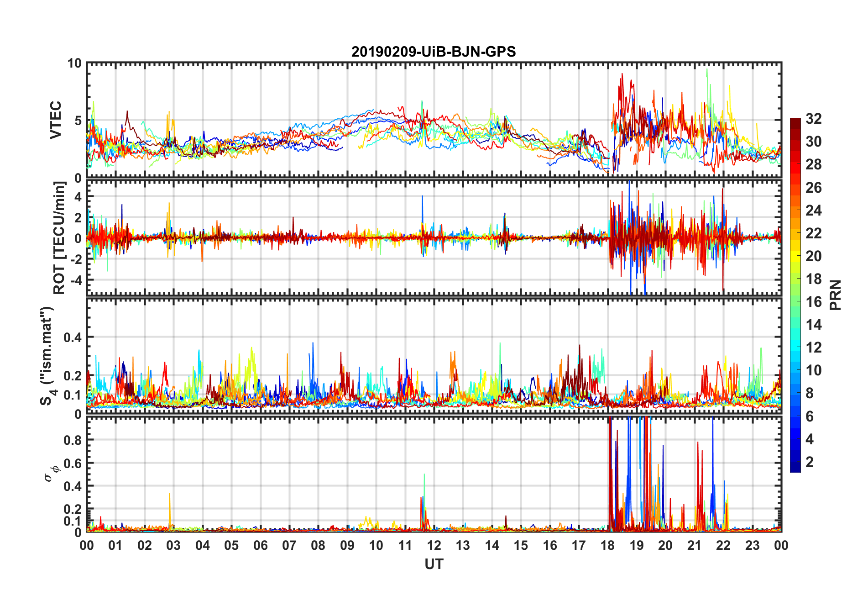Click x-axis tick label 09
Image resolution: width=868 pixels, height=590 pixels.
(347, 545)
